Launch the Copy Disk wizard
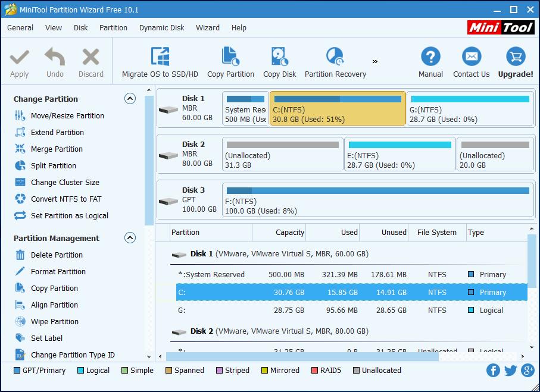The image size is (540, 392). pos(279,58)
